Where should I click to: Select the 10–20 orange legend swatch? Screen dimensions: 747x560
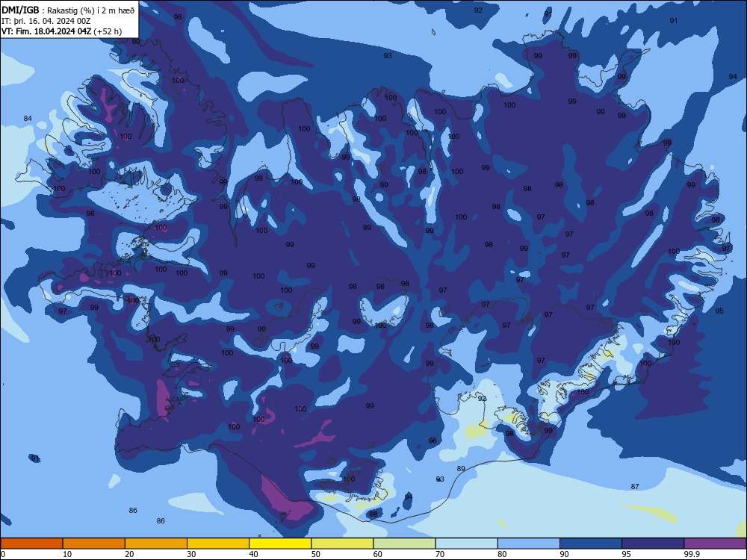pos(94,544)
